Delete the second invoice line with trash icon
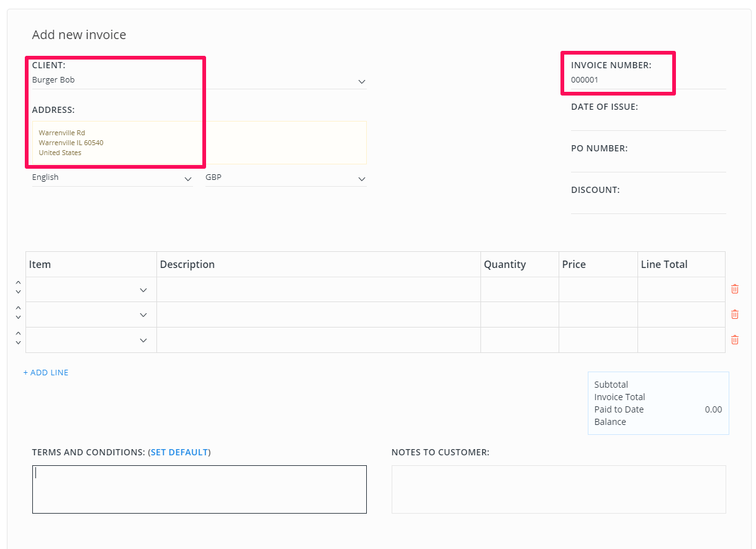 [735, 315]
